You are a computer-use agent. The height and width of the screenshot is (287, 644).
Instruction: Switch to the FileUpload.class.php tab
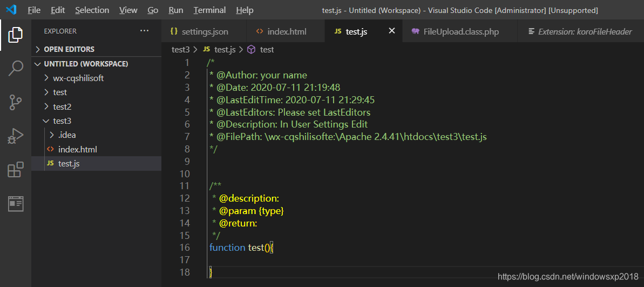[x=460, y=31]
